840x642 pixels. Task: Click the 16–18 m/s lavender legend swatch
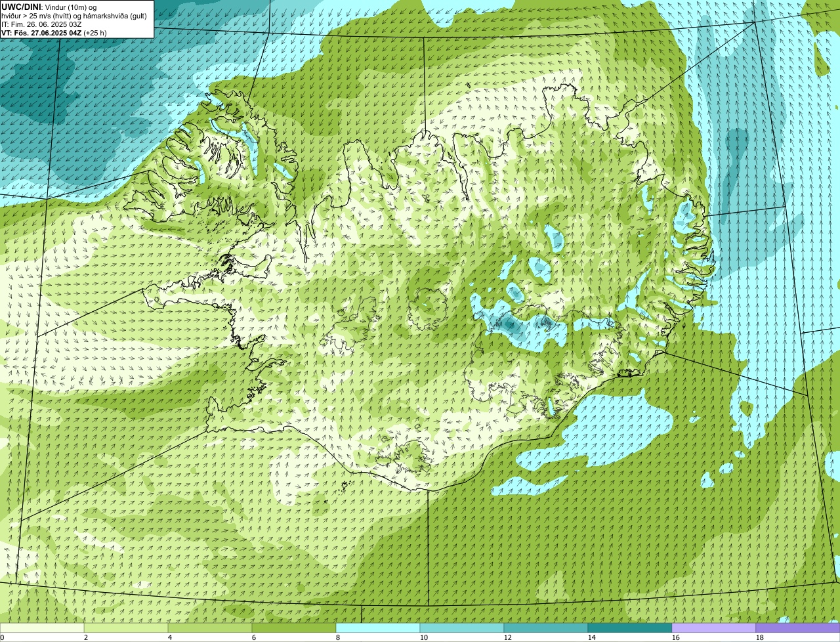click(714, 628)
